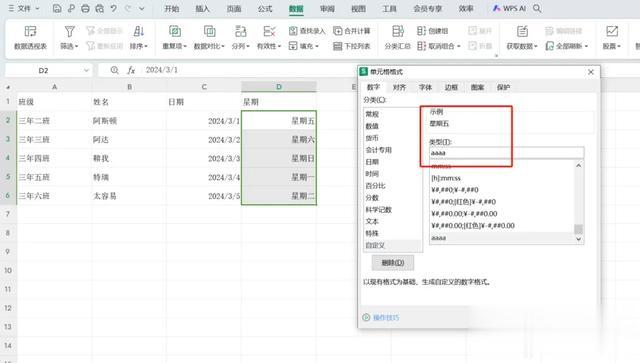Open the 操作技巧 tips link
The width and height of the screenshot is (640, 363).
pyautogui.click(x=386, y=317)
